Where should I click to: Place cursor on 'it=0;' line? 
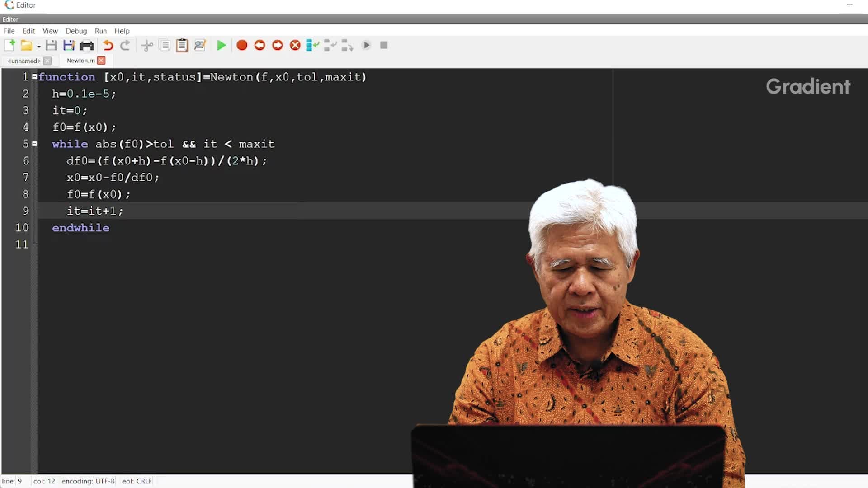point(70,110)
